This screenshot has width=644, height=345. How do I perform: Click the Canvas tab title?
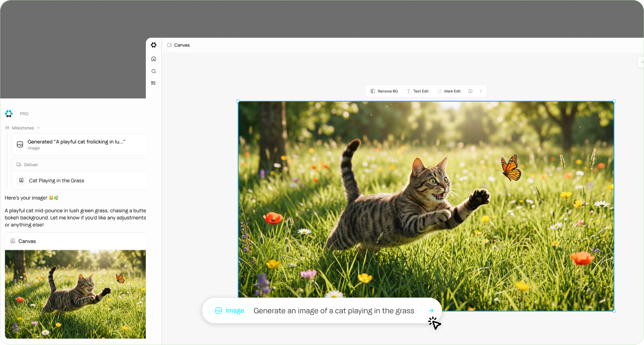tap(182, 45)
